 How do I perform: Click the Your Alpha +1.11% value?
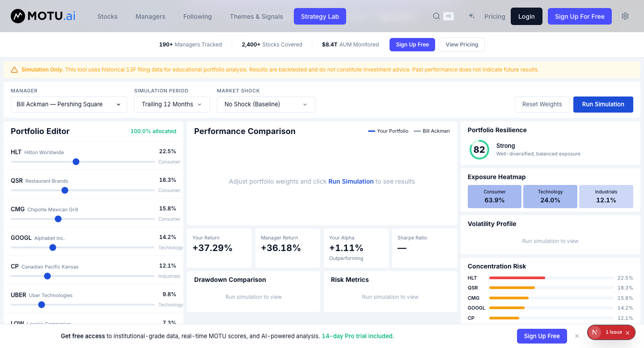tap(346, 248)
